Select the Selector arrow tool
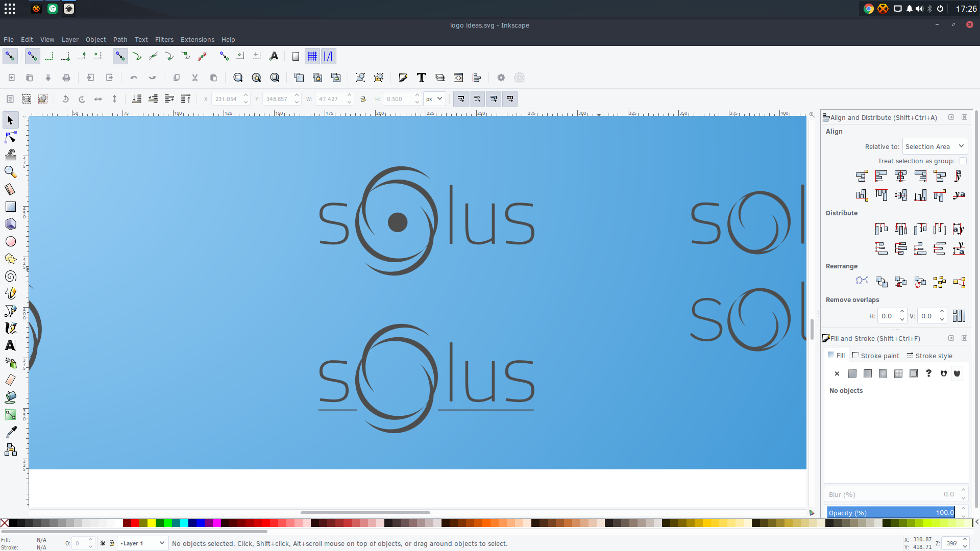980x551 pixels. coord(10,120)
